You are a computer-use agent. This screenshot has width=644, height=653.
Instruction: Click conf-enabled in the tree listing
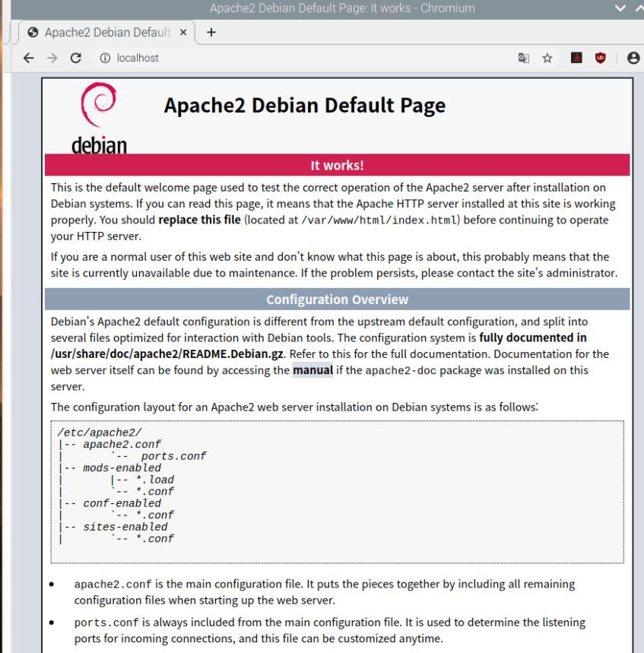tap(122, 503)
